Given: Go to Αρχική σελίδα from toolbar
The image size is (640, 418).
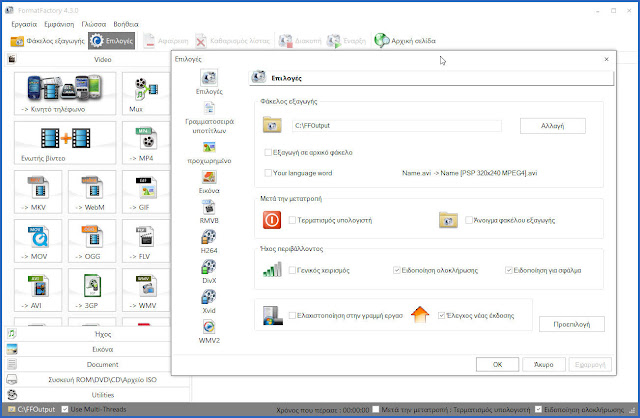Looking at the screenshot, I should pyautogui.click(x=405, y=41).
